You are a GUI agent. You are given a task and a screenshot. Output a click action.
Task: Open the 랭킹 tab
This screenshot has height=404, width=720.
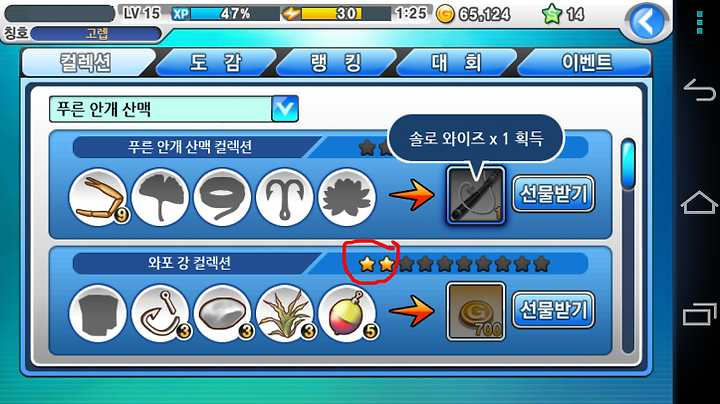tap(336, 62)
